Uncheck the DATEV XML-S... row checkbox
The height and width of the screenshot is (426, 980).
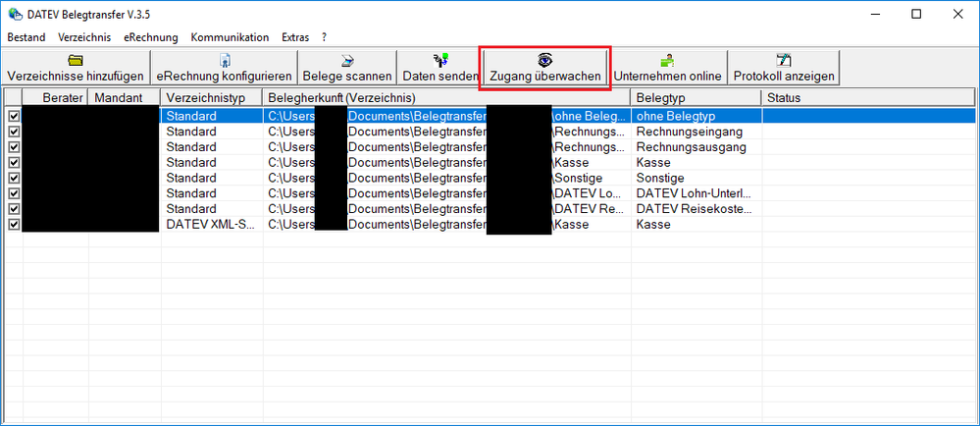13,225
